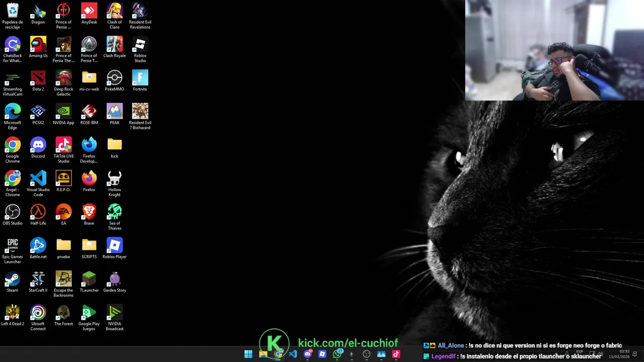Image resolution: width=644 pixels, height=362 pixels.
Task: Select the kick folder
Action: coord(115,148)
